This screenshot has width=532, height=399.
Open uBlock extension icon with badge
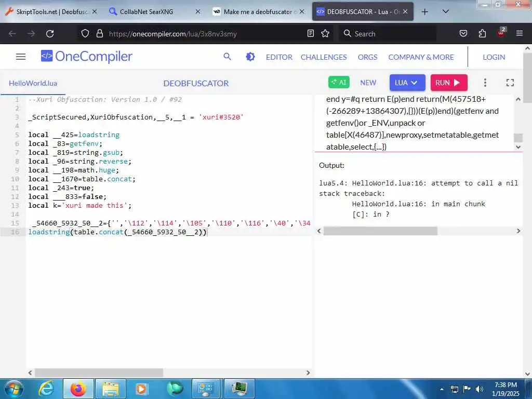click(x=501, y=33)
